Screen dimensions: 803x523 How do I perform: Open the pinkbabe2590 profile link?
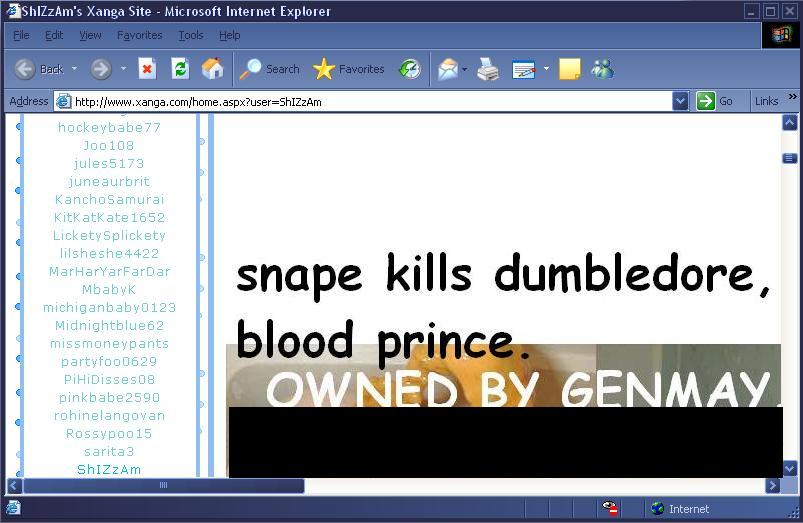[x=109, y=398]
